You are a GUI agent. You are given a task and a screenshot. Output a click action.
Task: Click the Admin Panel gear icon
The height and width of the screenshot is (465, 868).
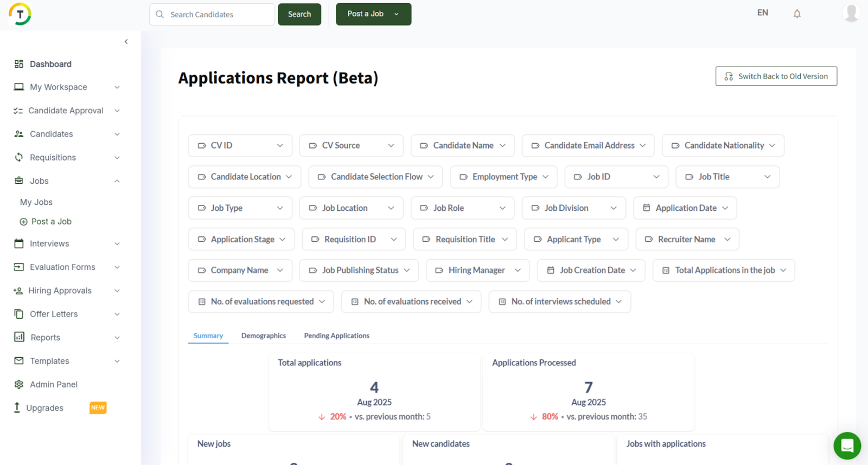coord(19,384)
